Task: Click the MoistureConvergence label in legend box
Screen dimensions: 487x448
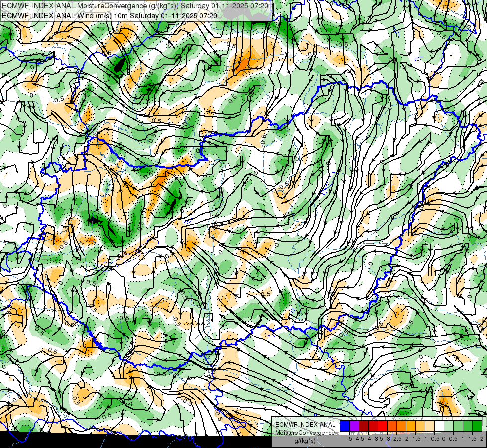Action: coord(305,433)
